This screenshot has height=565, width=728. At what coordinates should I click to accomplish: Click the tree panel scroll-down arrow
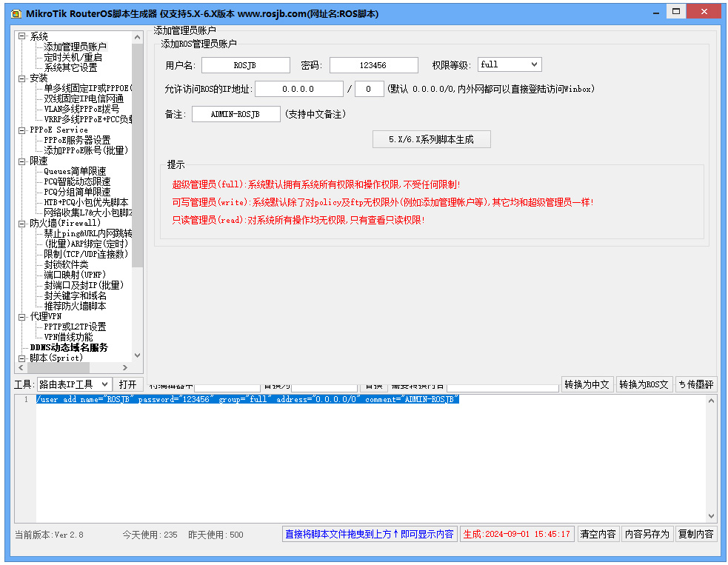[138, 355]
